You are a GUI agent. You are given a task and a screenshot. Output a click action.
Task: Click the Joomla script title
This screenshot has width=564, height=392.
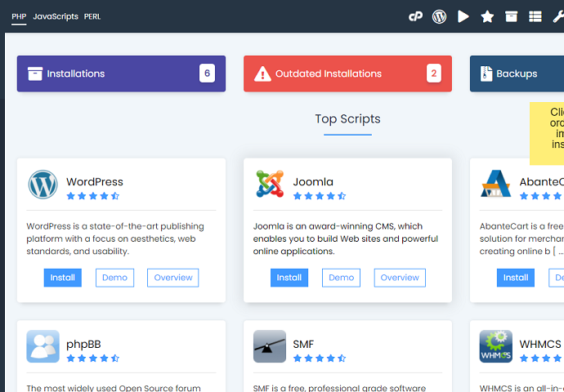pos(313,182)
